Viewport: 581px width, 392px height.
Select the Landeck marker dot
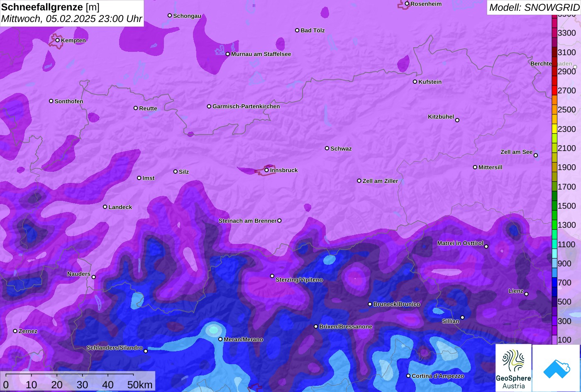(x=105, y=207)
